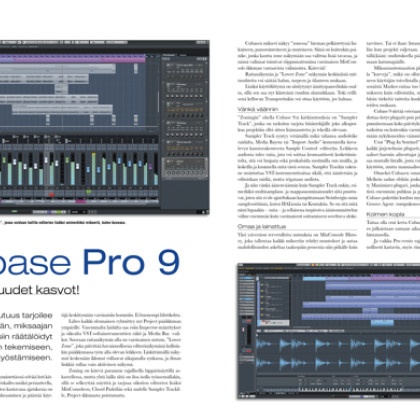Click the 'Vänkä väännin' section heading
Viewport: 420px width, 420px height.
(258, 109)
